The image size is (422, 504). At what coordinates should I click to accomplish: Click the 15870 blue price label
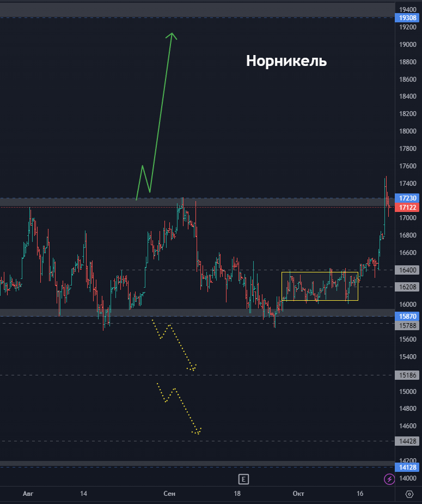[x=407, y=316]
